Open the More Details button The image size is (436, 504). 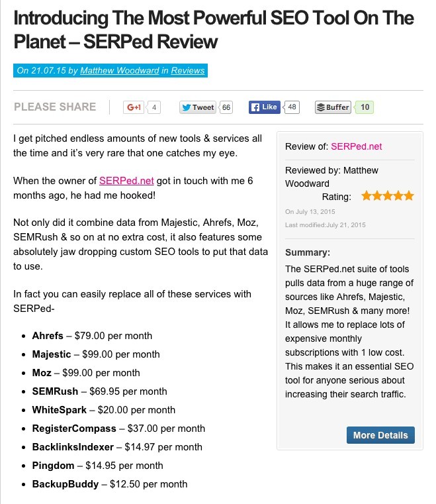pos(380,435)
